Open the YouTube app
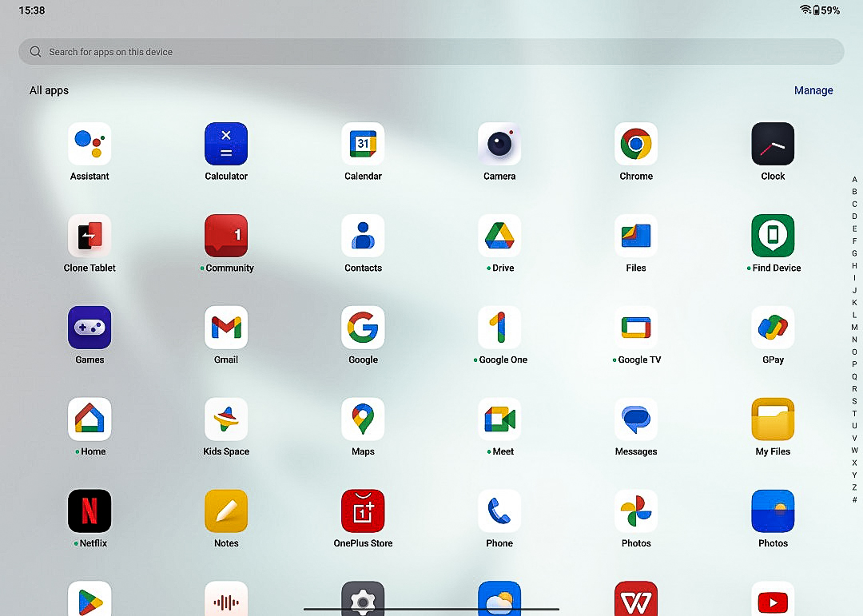Image resolution: width=863 pixels, height=616 pixels. click(x=773, y=599)
